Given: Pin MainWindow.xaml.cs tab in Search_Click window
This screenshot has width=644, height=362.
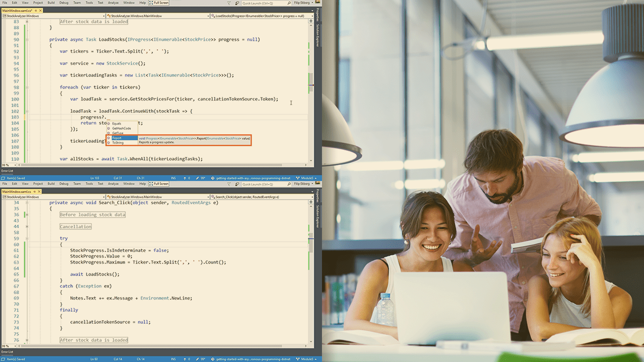Looking at the screenshot, I should 34,192.
